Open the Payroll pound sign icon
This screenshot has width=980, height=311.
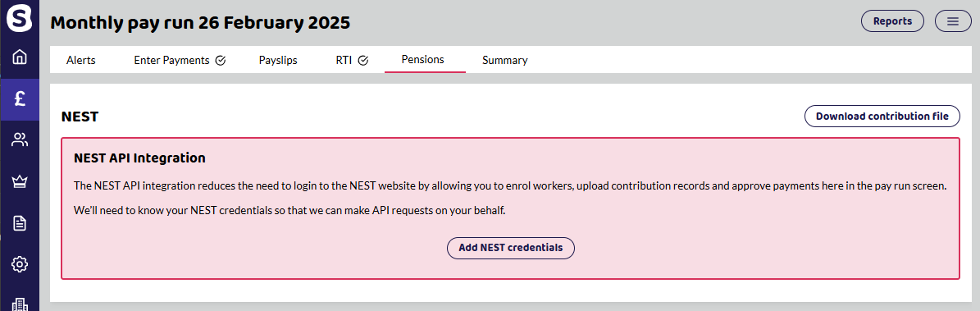pos(20,98)
